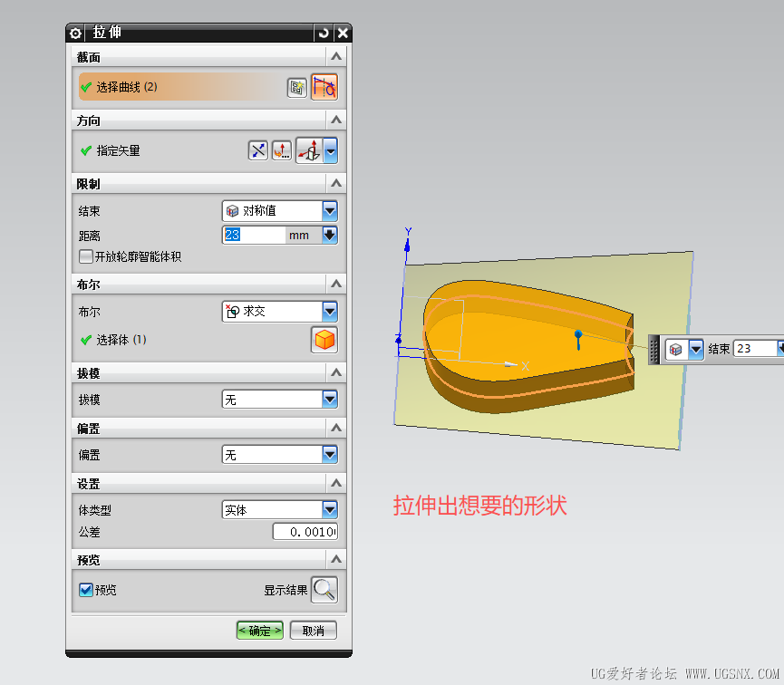This screenshot has width=784, height=685.
Task: Click the 公差 input field
Action: 305,532
